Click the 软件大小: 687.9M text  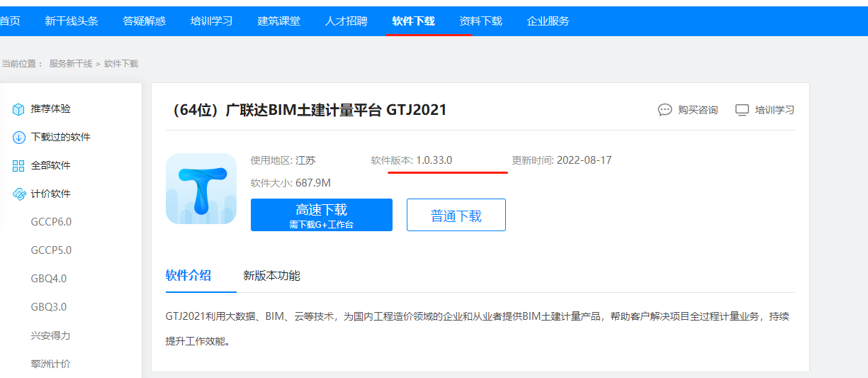[291, 183]
